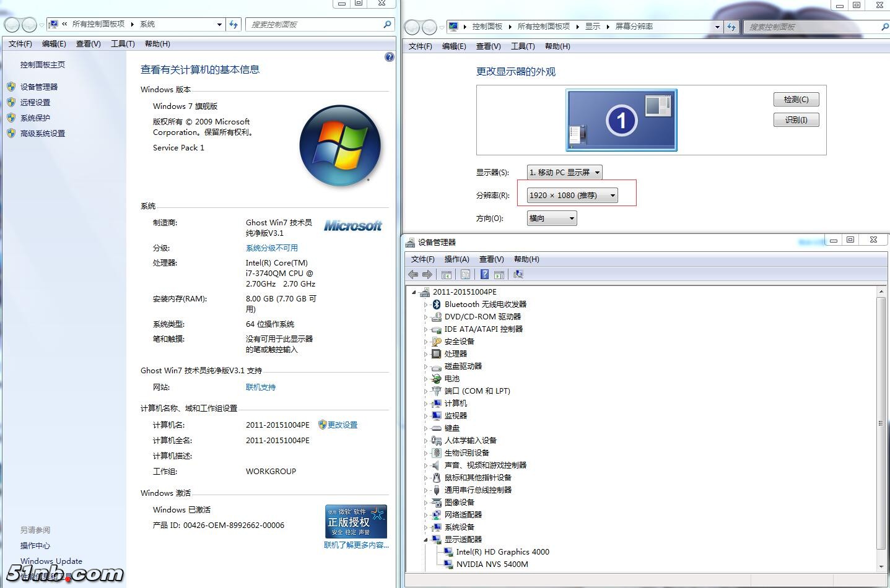This screenshot has width=890, height=588.
Task: Click the refresh icon beside the 系统 address bar
Action: [x=233, y=25]
